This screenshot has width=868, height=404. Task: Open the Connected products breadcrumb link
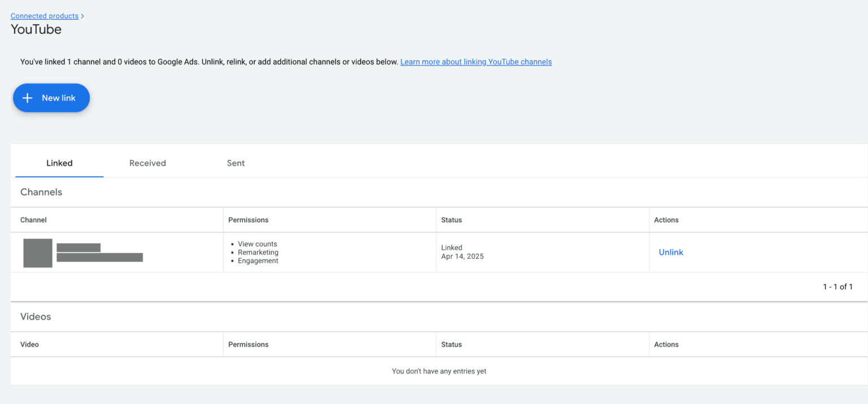[45, 16]
